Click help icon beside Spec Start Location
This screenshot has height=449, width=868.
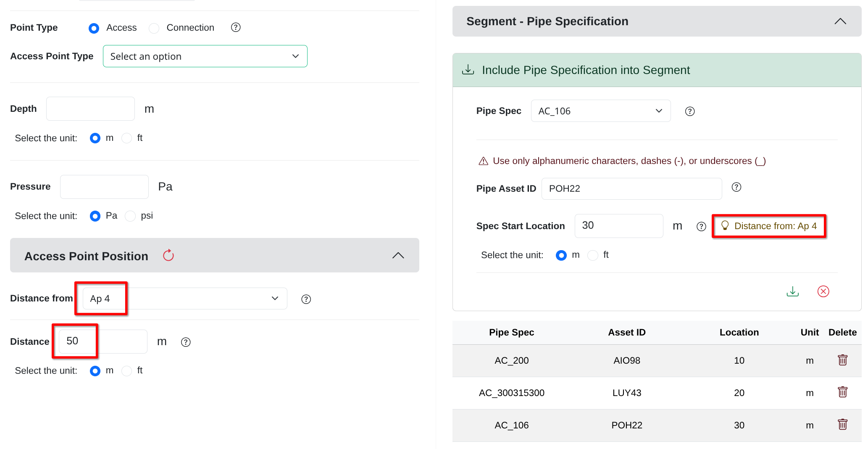click(x=701, y=227)
